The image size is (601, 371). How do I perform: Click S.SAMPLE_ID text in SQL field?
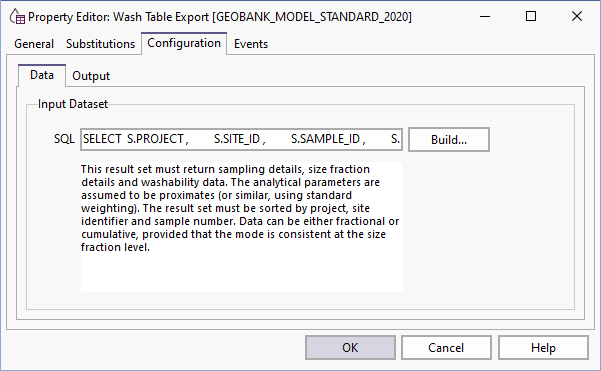[325, 139]
